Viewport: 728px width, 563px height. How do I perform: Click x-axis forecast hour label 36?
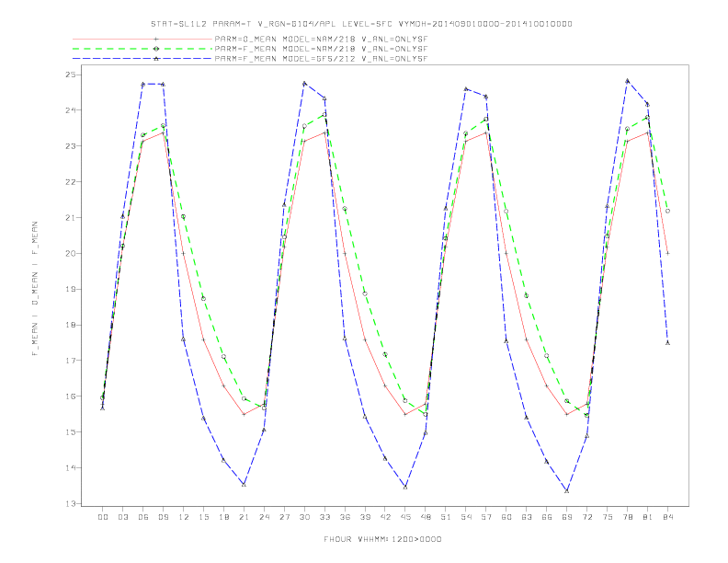point(345,517)
